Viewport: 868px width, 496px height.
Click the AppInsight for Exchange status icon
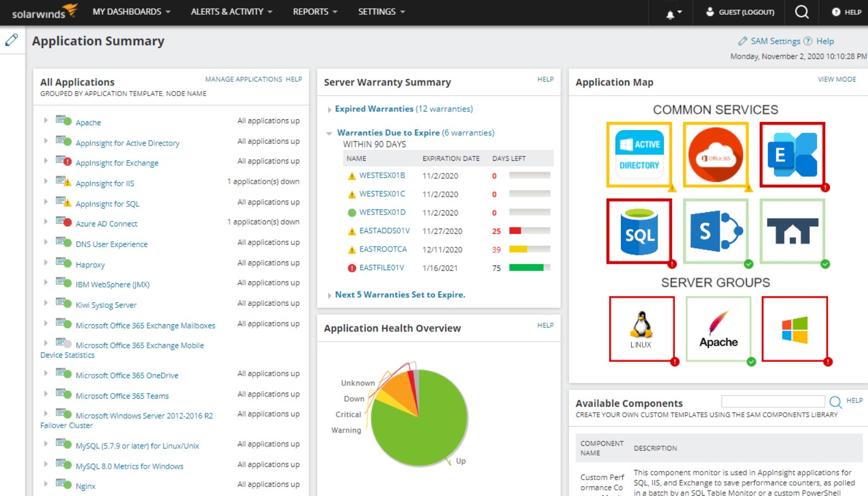(64, 161)
